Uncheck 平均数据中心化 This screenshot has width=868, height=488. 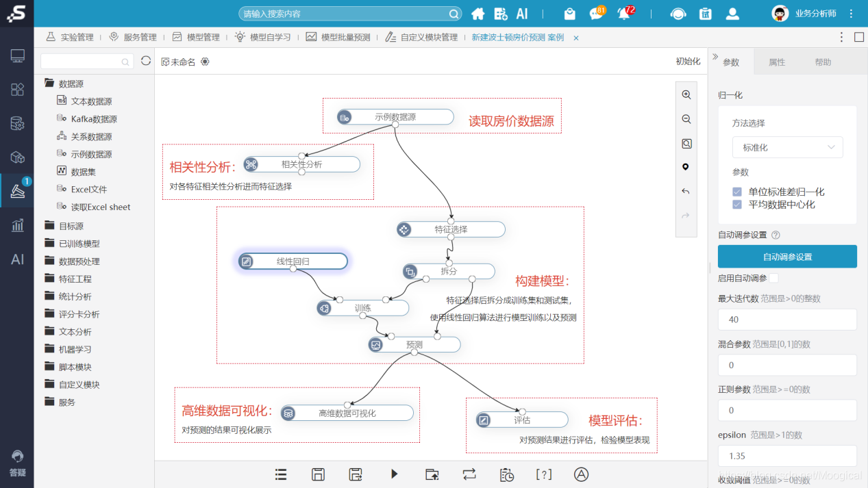click(736, 204)
